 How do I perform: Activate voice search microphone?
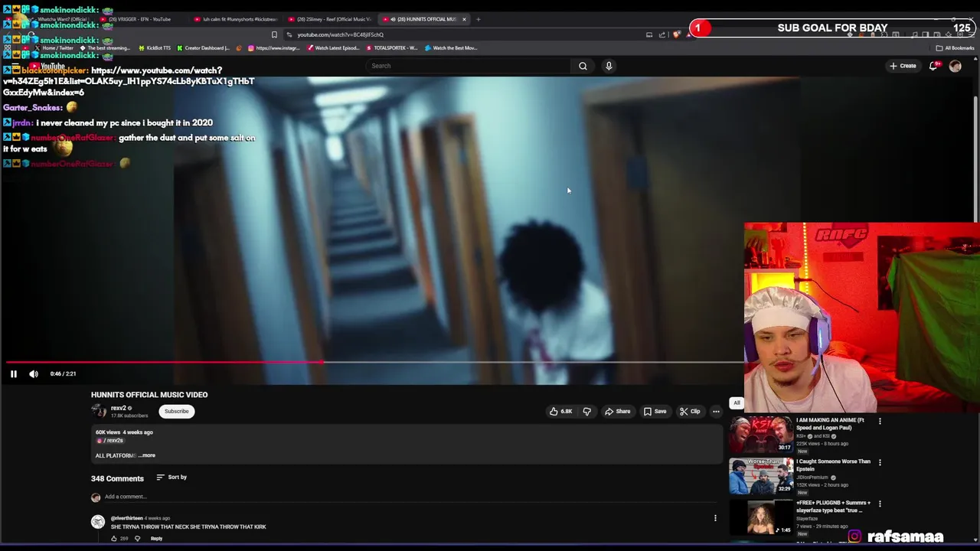tap(609, 66)
